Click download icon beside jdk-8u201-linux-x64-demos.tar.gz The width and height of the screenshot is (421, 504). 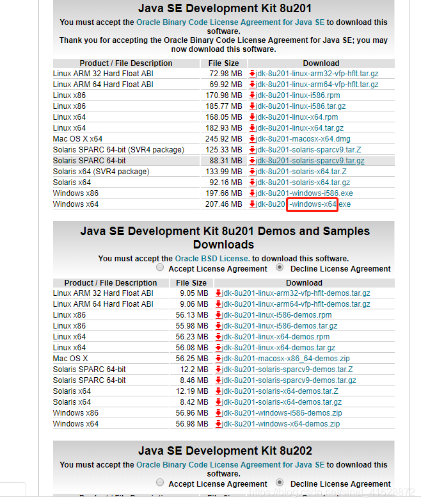[x=218, y=348]
